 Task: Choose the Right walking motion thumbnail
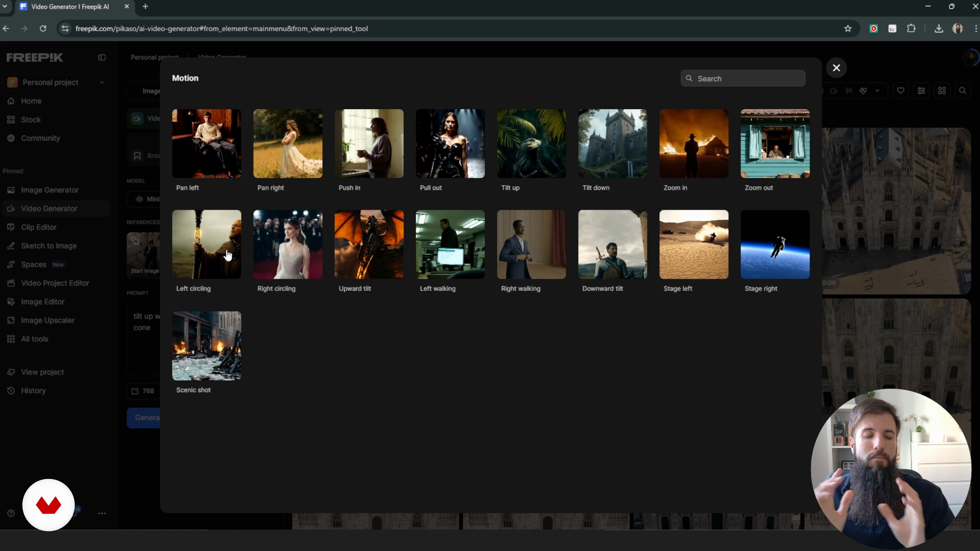coord(531,245)
